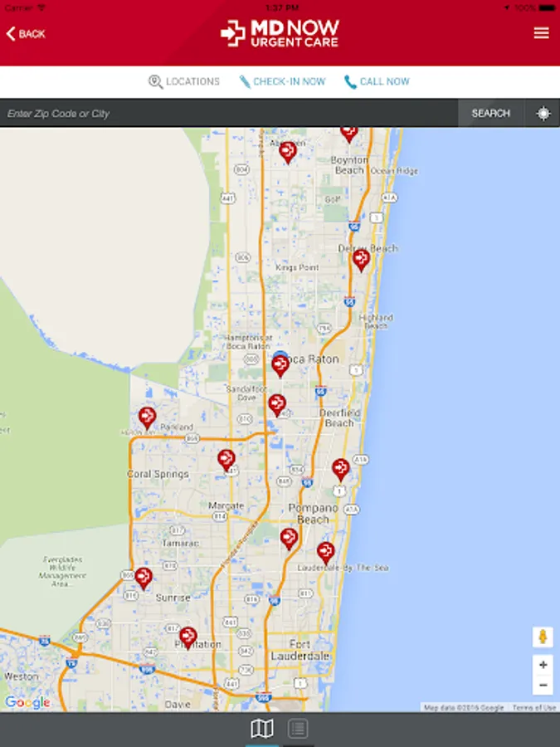Open the hamburger menu
Image resolution: width=560 pixels, height=747 pixels.
click(541, 33)
